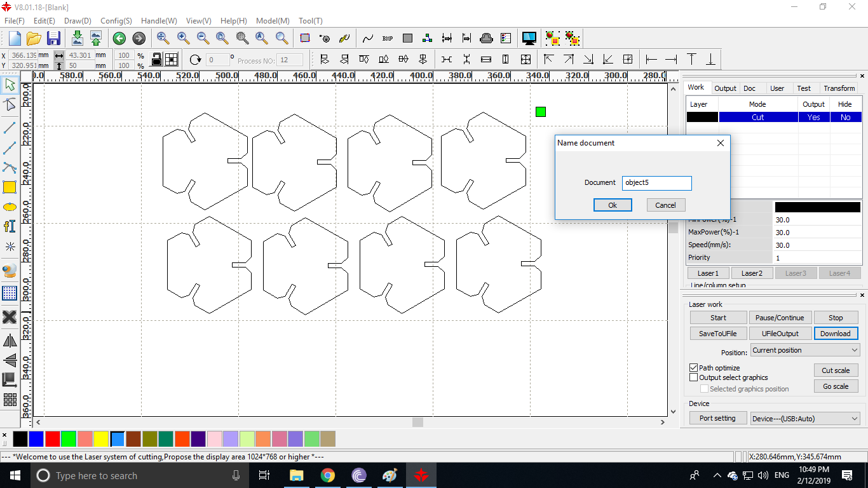868x488 pixels.
Task: Click the Save file icon in toolbar
Action: pos(53,38)
